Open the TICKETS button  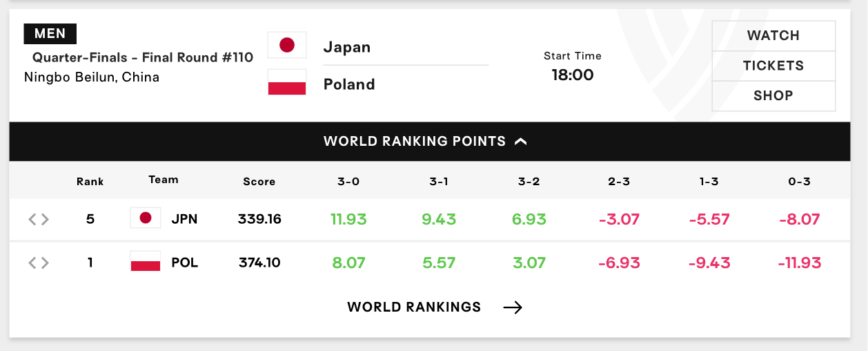(773, 66)
